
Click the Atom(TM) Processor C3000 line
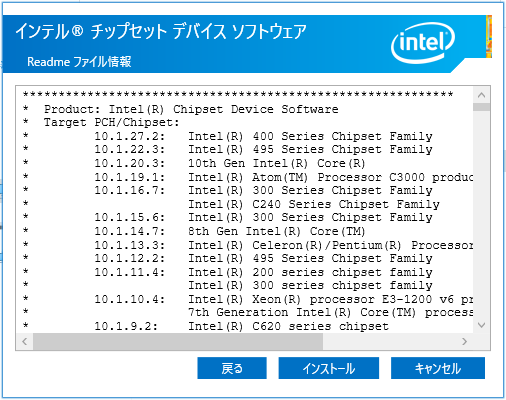click(x=283, y=177)
